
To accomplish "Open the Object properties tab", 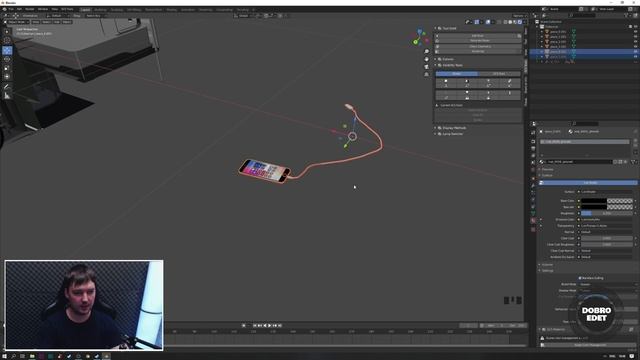I will pos(533,178).
